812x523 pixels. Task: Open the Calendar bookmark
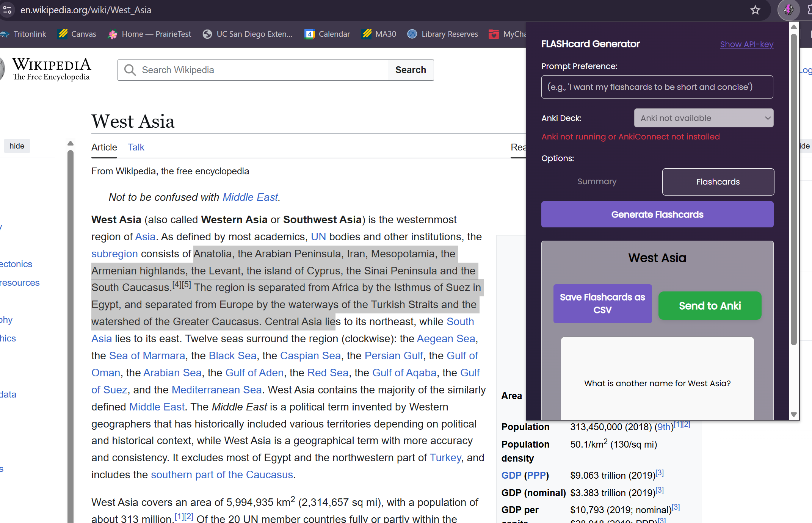pos(328,34)
